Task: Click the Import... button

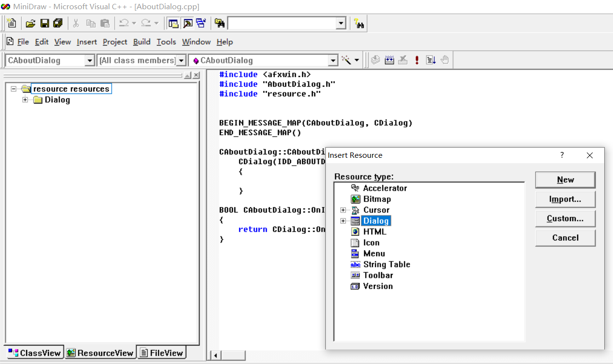Action: pos(565,199)
